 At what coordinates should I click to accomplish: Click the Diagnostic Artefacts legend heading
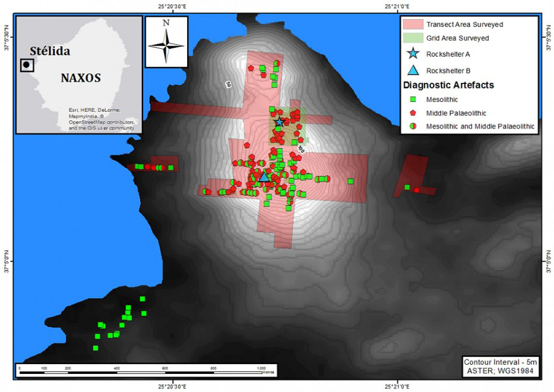point(448,85)
